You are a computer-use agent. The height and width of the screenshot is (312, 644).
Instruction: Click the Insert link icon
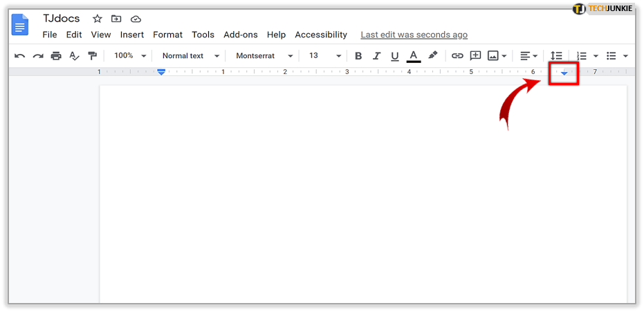point(457,56)
